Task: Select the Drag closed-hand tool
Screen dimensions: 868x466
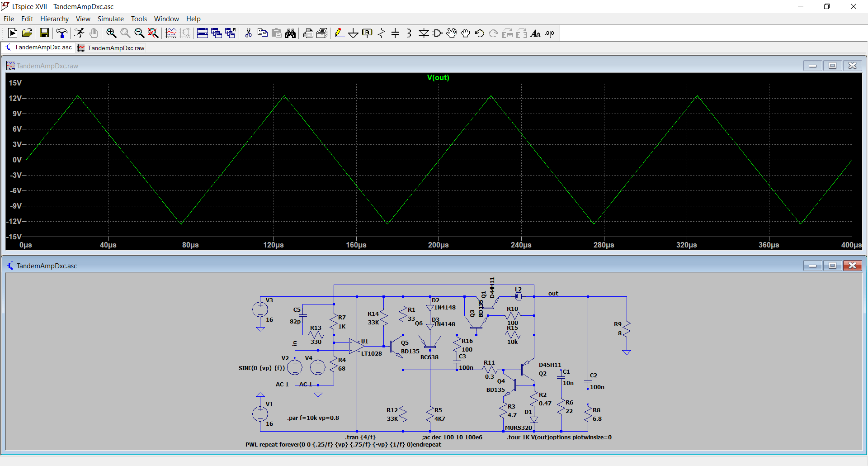Action: coord(466,33)
